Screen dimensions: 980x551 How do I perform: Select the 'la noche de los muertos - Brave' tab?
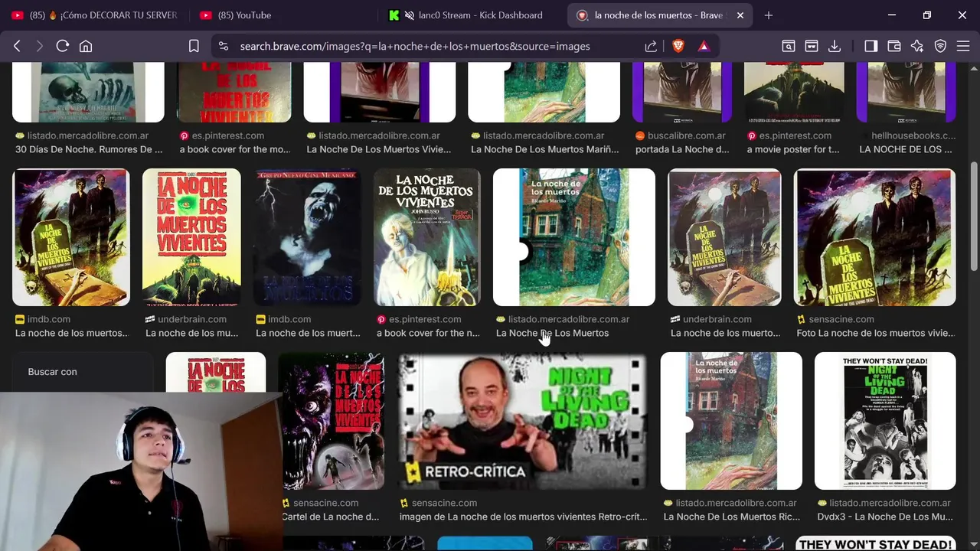pos(660,15)
